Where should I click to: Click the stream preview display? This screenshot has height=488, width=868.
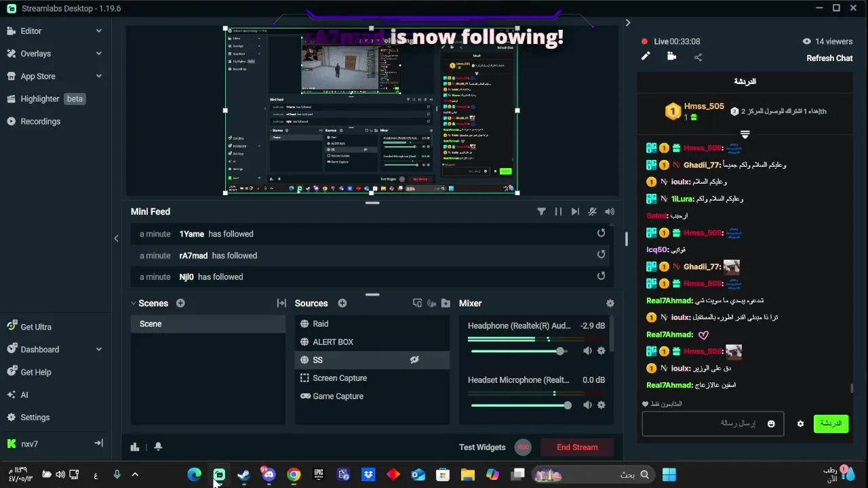372,110
